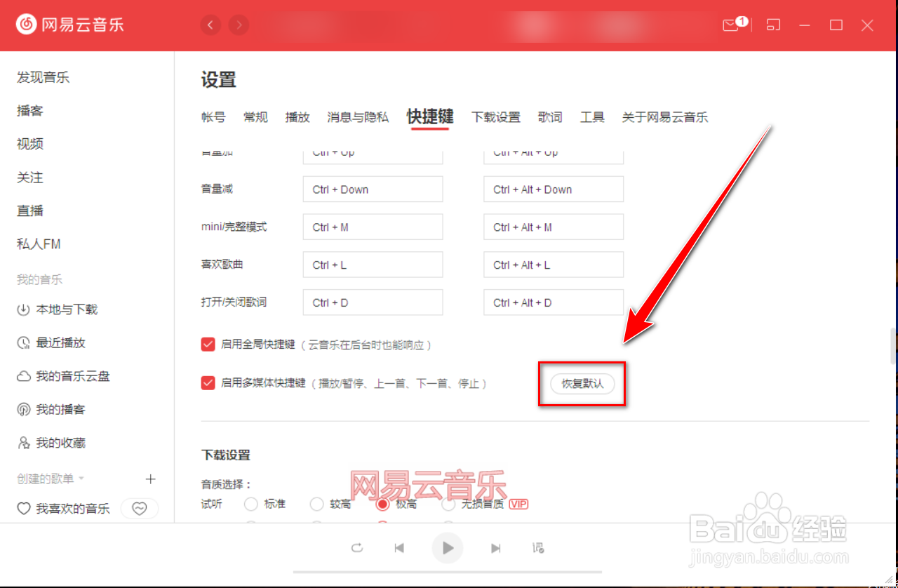Switch to the 歌词 settings tab
The image size is (898, 588).
pos(550,117)
